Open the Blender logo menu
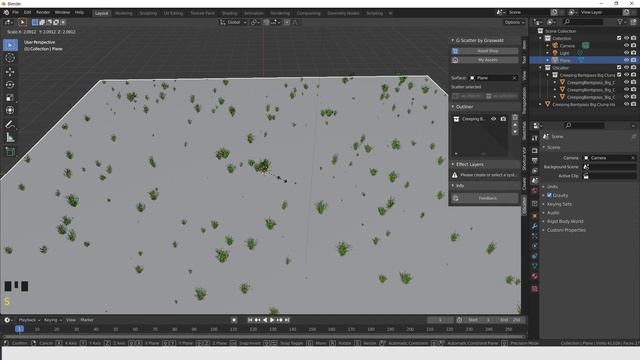 pos(6,13)
